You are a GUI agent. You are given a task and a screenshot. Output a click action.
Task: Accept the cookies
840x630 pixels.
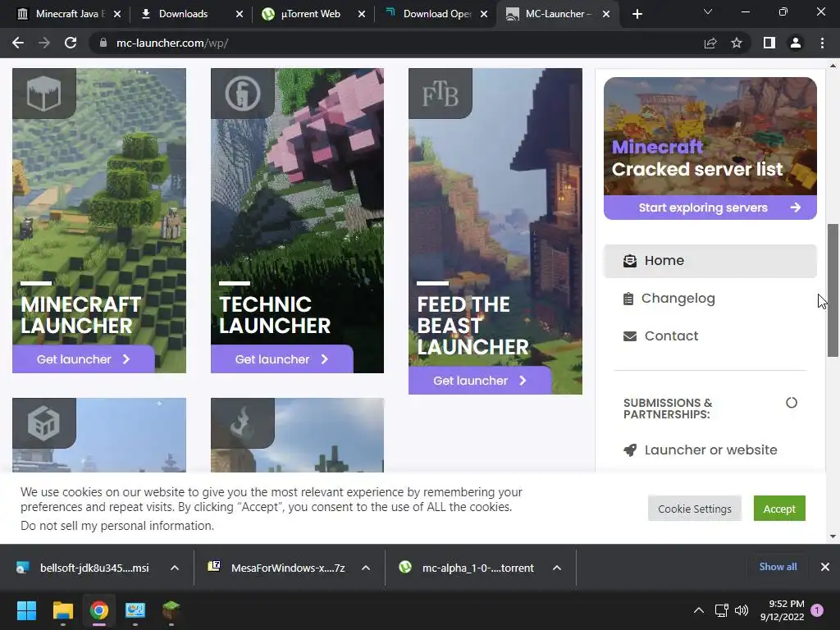point(779,509)
